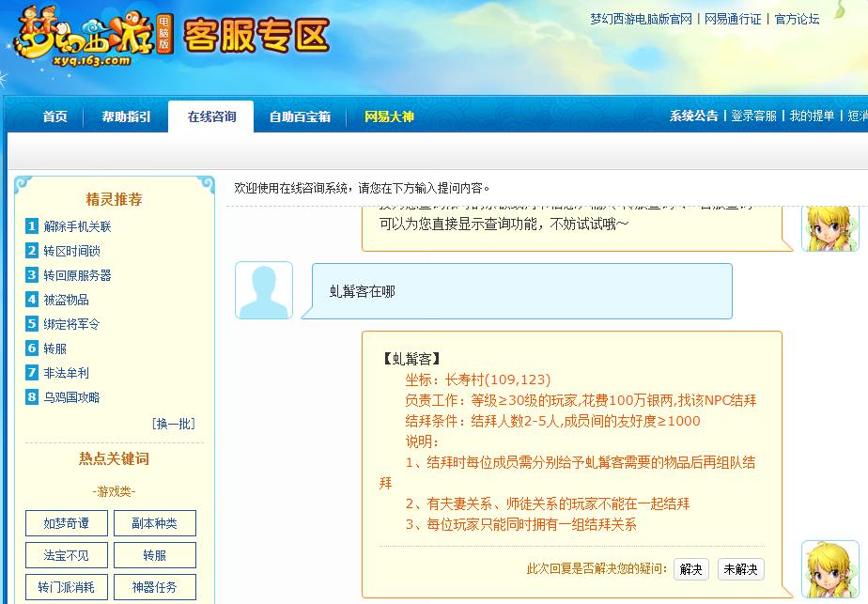
Task: Click the number 4 badge for 被盗物品
Action: [32, 299]
